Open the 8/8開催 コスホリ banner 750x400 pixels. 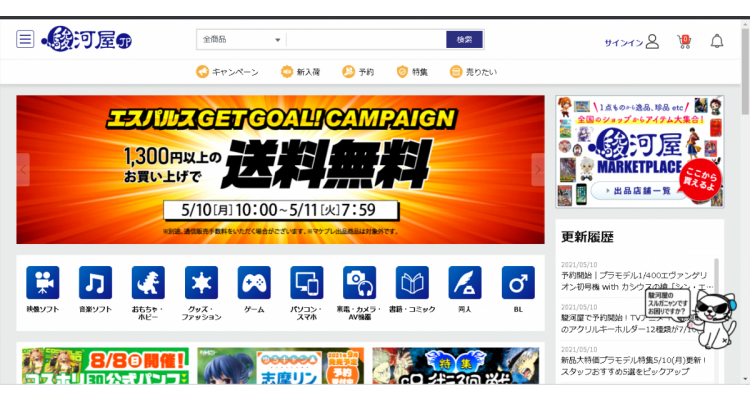click(105, 366)
